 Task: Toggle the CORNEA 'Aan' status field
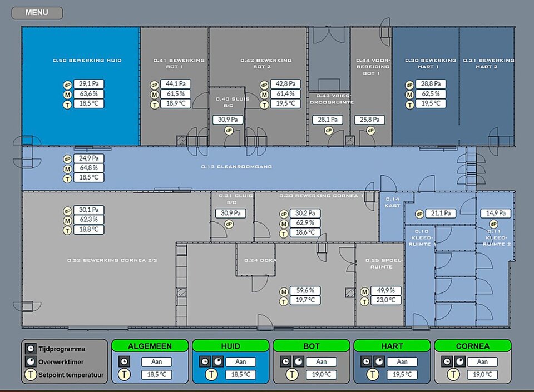482,361
